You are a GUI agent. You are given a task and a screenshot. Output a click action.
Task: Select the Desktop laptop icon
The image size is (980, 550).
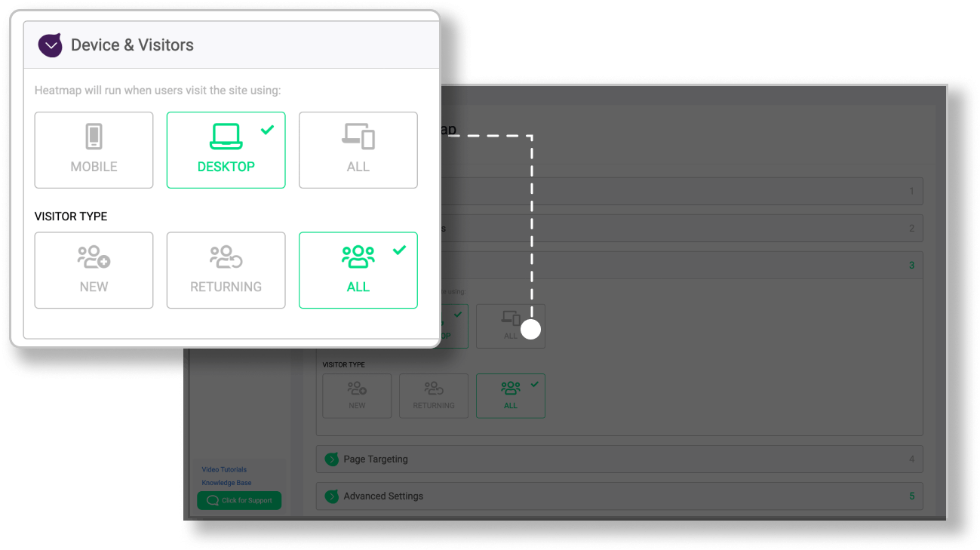pyautogui.click(x=226, y=137)
